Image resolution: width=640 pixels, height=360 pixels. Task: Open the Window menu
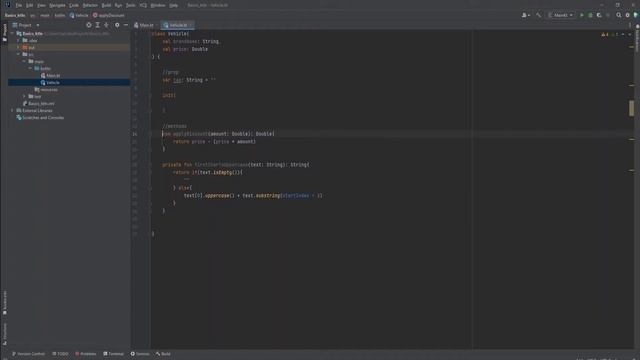pyautogui.click(x=158, y=5)
